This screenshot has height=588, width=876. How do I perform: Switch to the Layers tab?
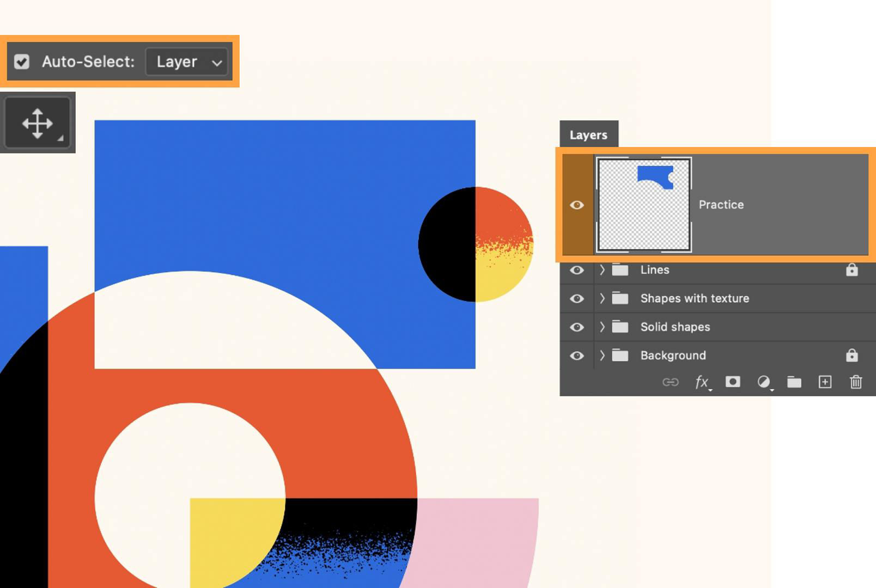(x=588, y=134)
